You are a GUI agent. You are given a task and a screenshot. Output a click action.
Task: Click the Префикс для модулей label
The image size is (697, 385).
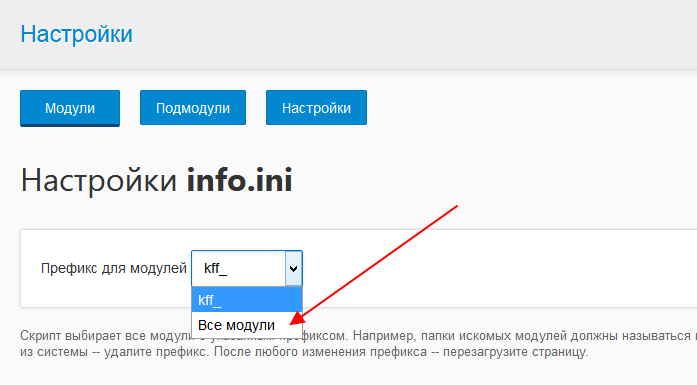click(x=114, y=269)
